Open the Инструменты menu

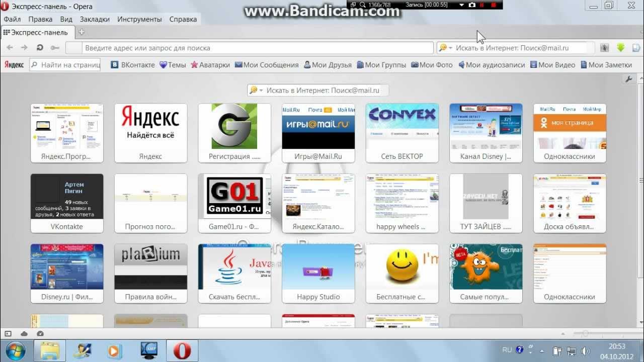pos(139,19)
